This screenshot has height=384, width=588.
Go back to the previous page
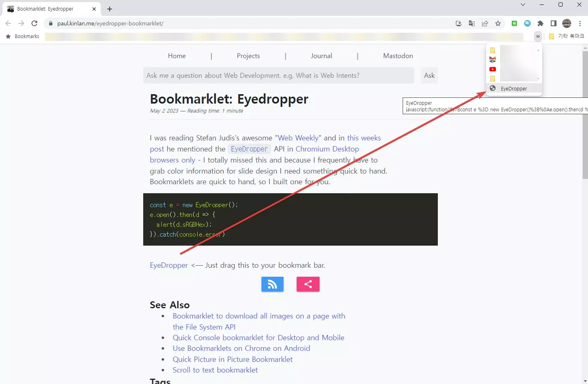pos(8,23)
